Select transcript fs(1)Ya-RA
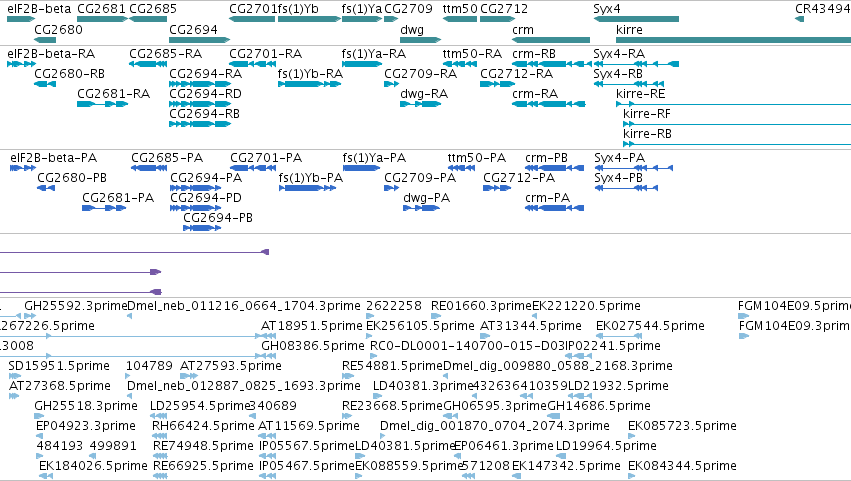Screen dimensions: 851x481 pos(374,54)
